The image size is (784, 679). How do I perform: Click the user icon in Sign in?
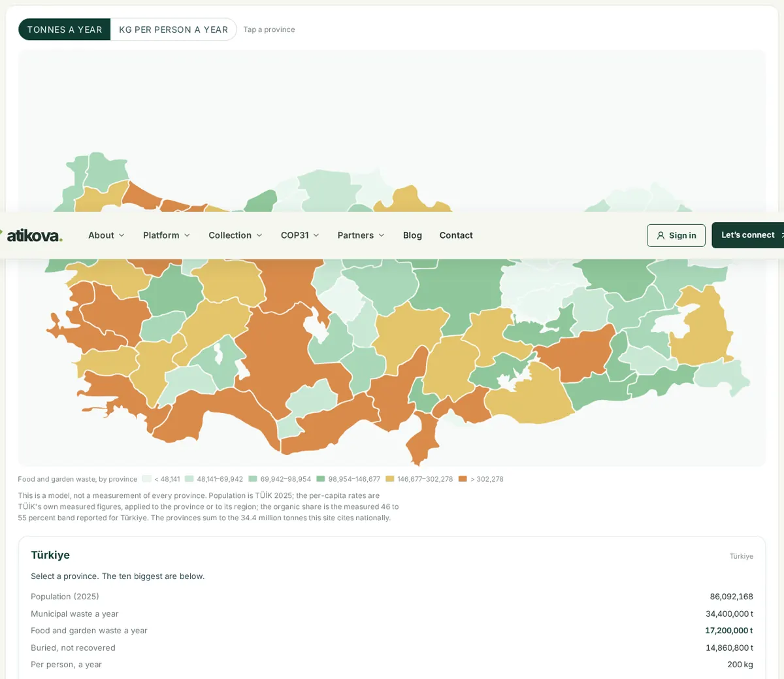tap(661, 236)
